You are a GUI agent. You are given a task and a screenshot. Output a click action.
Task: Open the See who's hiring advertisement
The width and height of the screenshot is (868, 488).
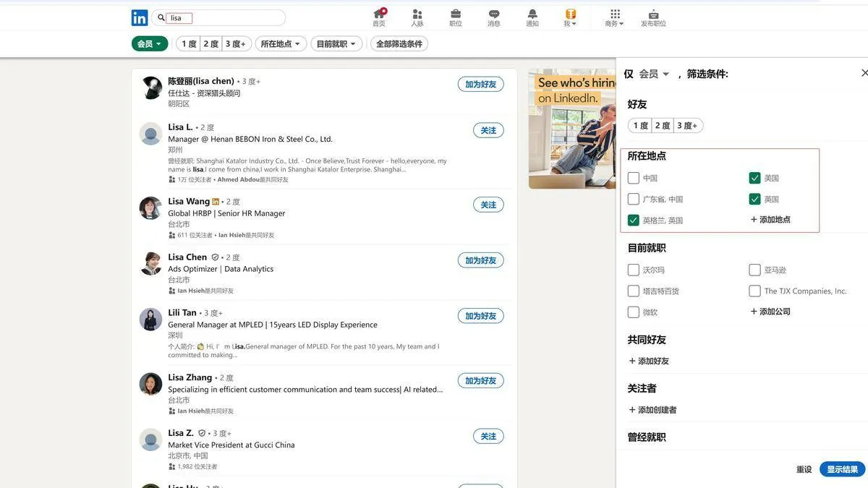[x=572, y=129]
